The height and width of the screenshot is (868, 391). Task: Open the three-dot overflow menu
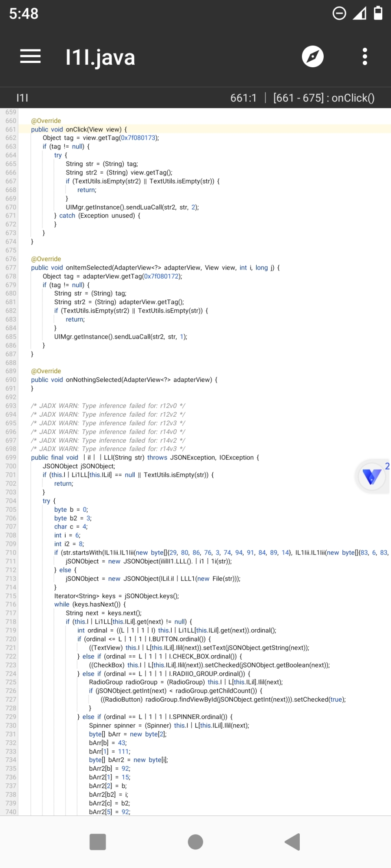pyautogui.click(x=365, y=56)
